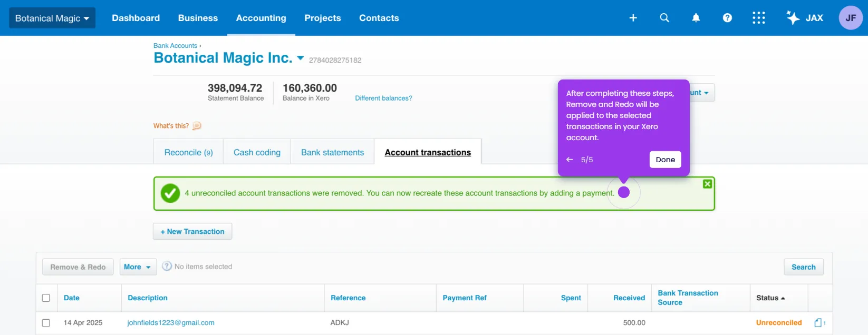
Task: Sort by Spent column header
Action: point(571,298)
